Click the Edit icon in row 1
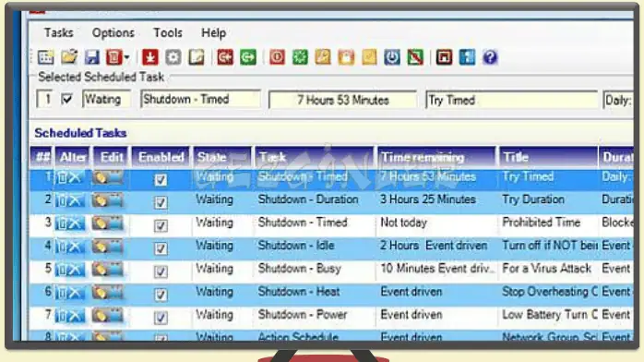The width and height of the screenshot is (644, 362). coord(108,177)
